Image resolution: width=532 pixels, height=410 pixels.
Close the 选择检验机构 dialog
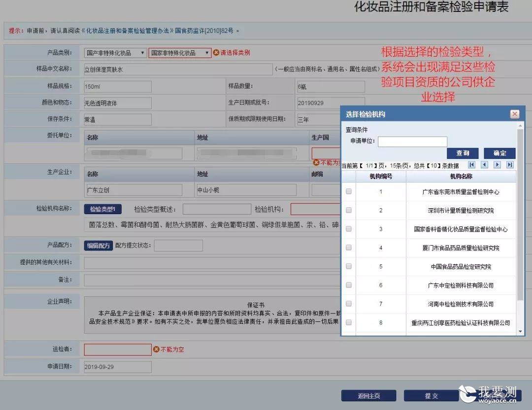pos(515,114)
